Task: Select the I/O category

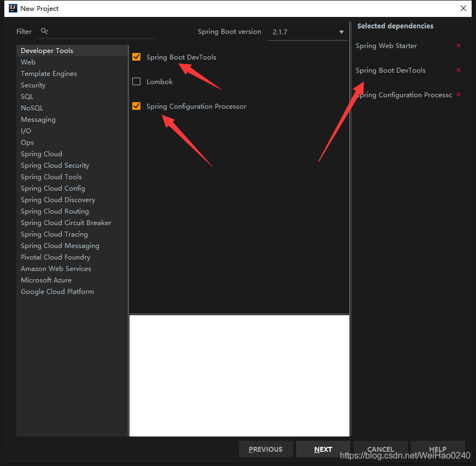Action: point(72,131)
